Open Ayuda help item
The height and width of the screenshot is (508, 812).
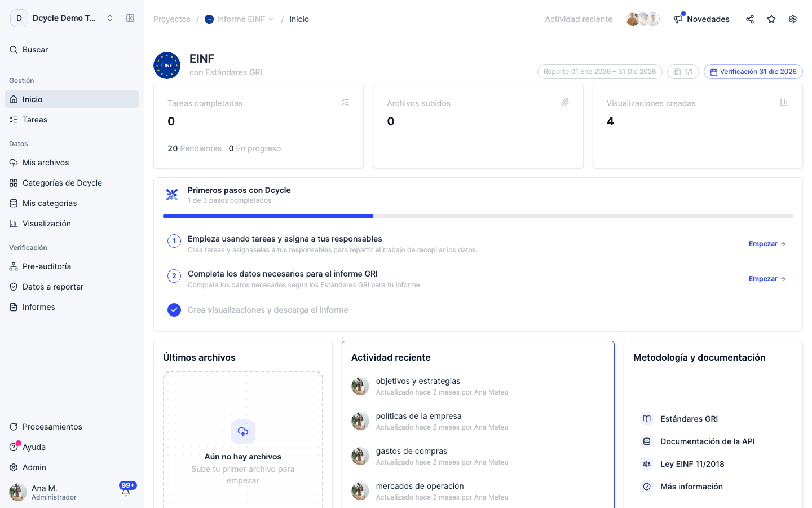(72, 447)
